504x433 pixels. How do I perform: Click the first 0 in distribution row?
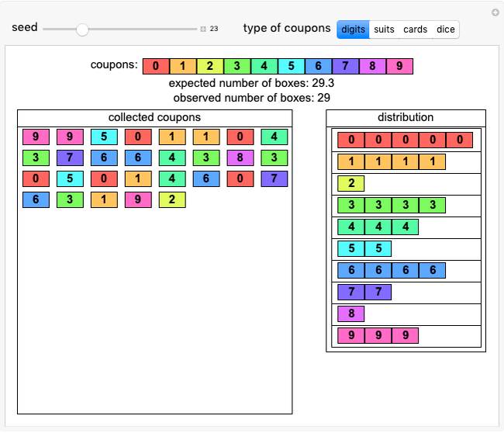(x=351, y=140)
